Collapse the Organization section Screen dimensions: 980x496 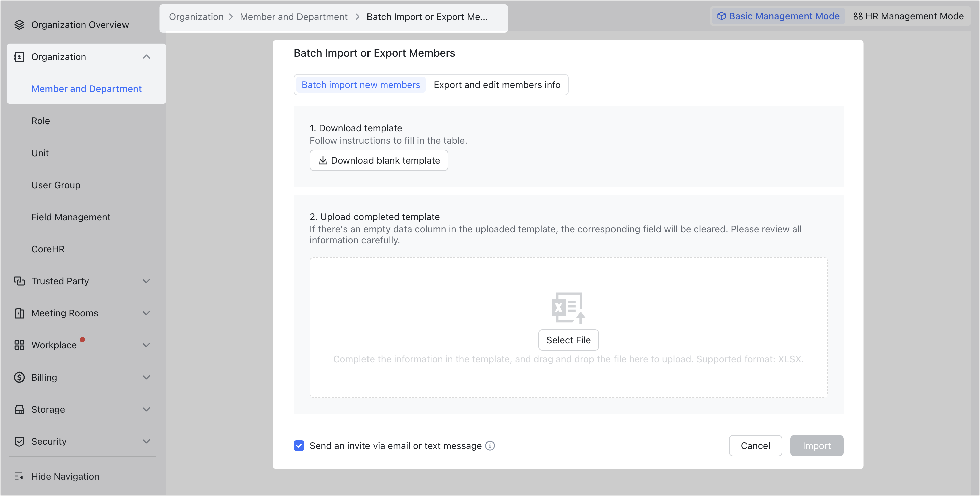pyautogui.click(x=147, y=56)
